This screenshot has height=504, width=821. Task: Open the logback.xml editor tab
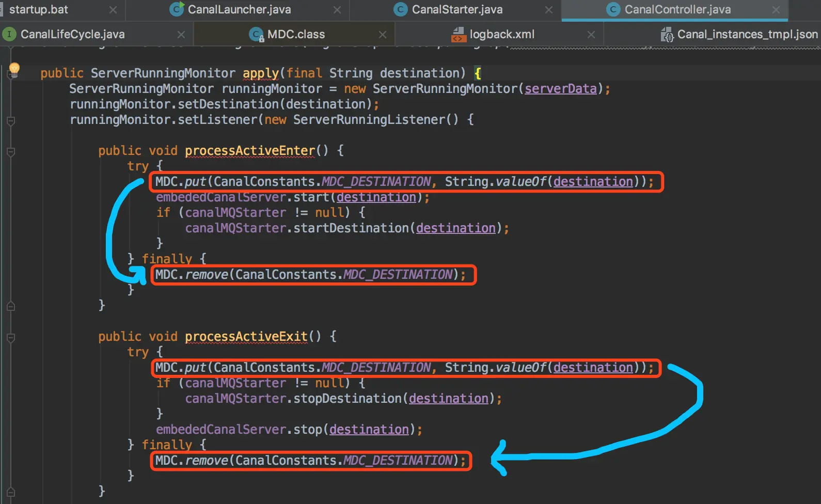pos(493,35)
